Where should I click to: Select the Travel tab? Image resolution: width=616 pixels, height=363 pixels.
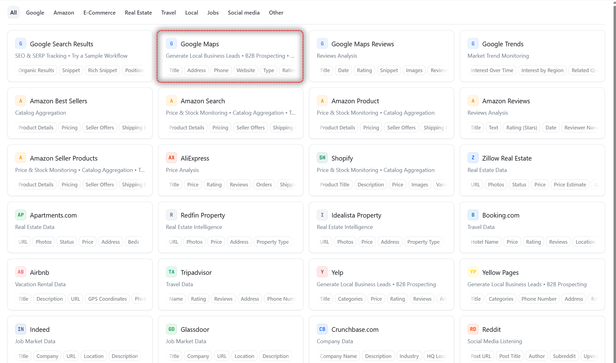(x=169, y=13)
